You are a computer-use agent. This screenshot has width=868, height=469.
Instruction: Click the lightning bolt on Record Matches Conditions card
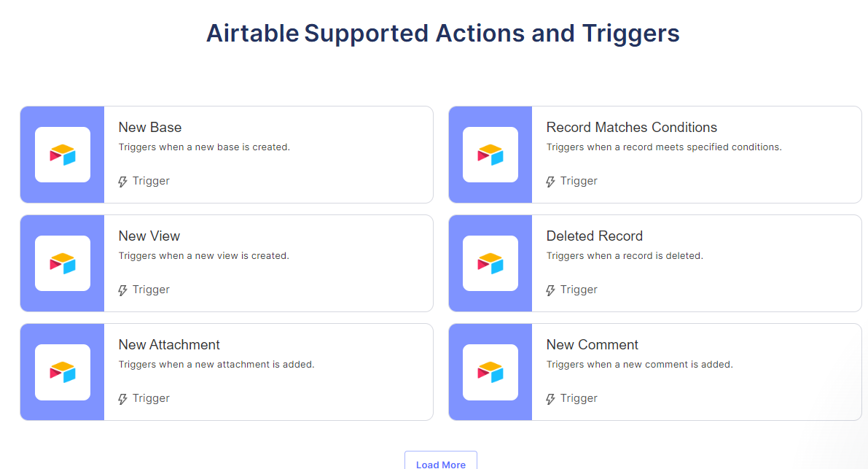click(x=550, y=181)
